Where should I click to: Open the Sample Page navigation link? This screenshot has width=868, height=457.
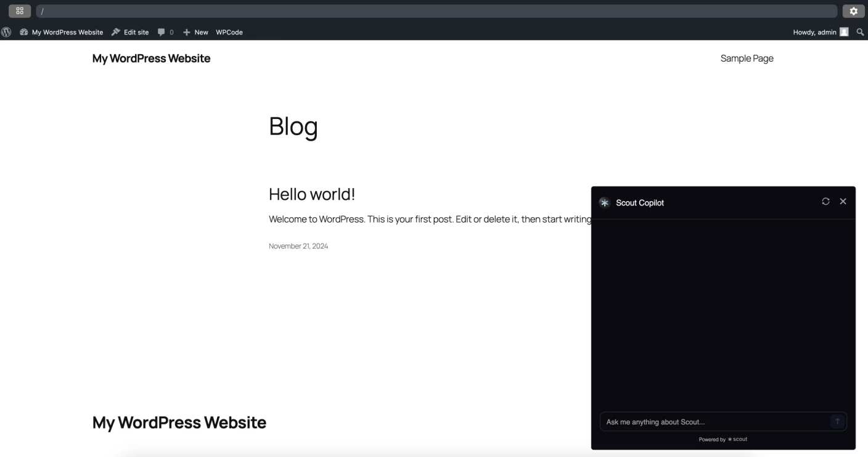[x=747, y=59]
